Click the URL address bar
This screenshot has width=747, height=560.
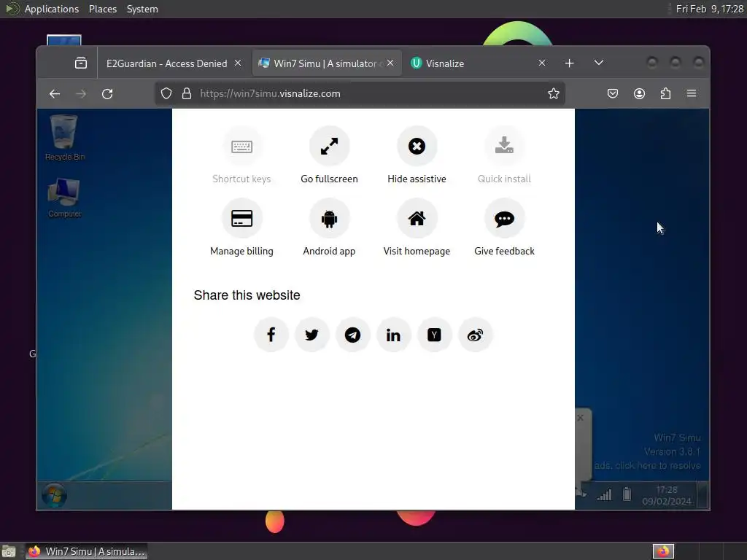[x=360, y=94]
